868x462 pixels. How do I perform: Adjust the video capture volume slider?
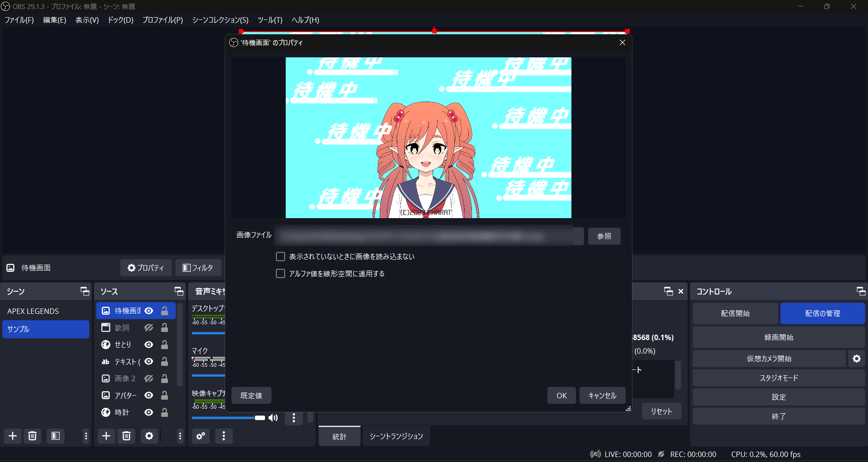(x=228, y=418)
